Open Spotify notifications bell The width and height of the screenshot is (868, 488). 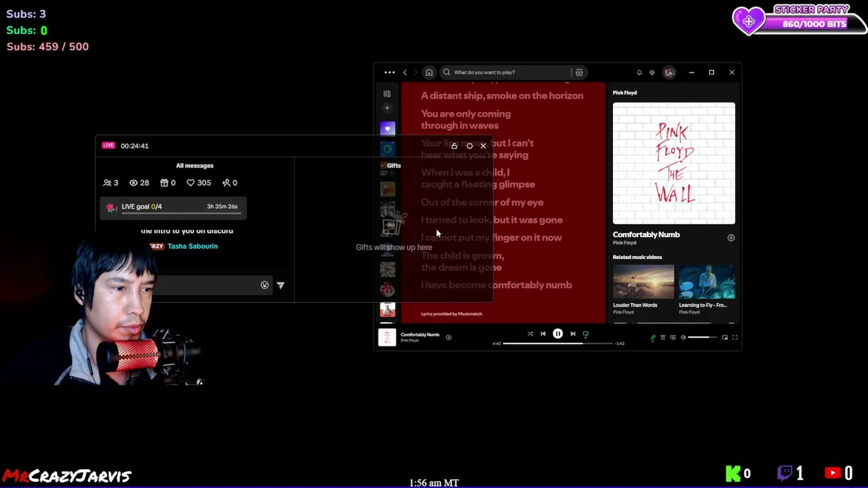click(x=639, y=73)
